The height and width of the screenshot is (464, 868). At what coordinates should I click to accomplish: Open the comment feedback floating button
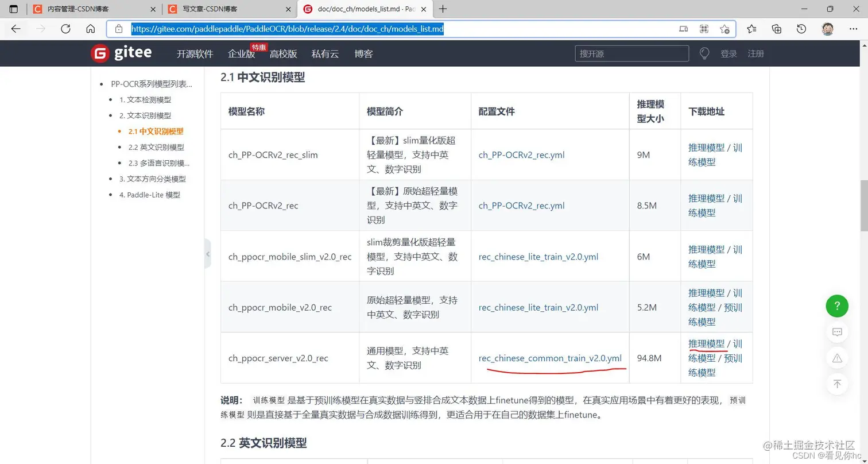point(837,332)
